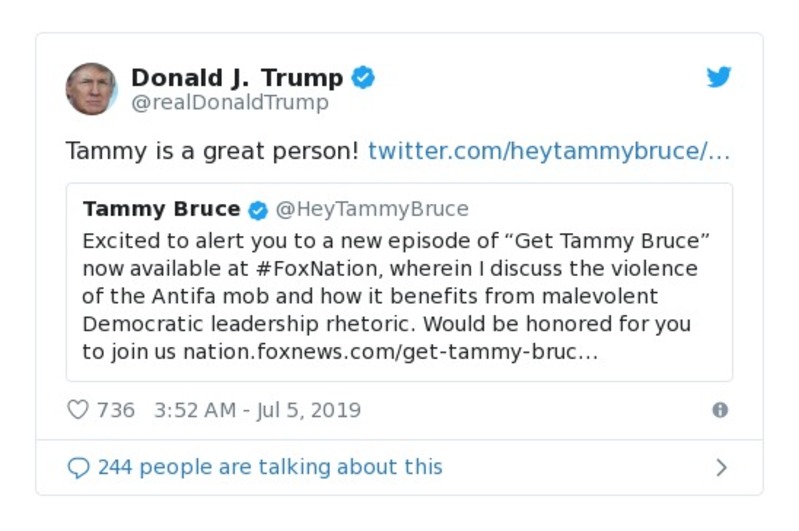The image size is (799, 531).
Task: Open the Tammy Bruce name in quoted tweet
Action: click(161, 209)
